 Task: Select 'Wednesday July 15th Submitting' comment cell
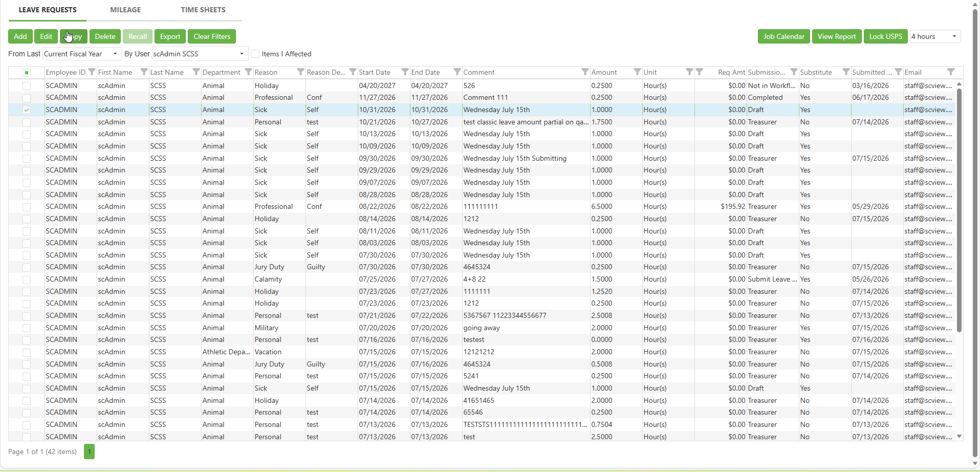click(526, 158)
